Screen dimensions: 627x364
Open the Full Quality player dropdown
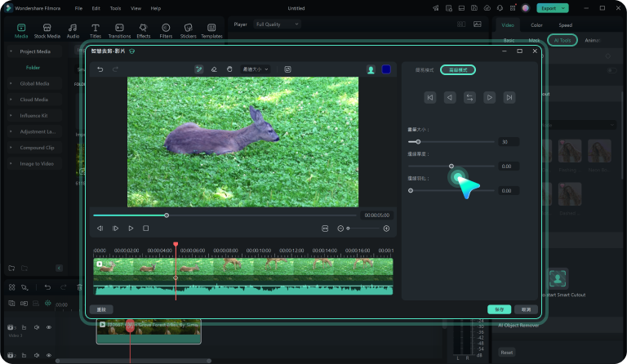pos(277,24)
